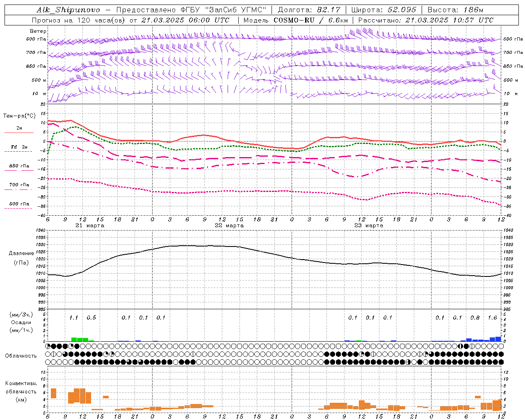Screen dimensions: 525x420
Task: Click the 1.1 precipitation value
Action: 74,318
